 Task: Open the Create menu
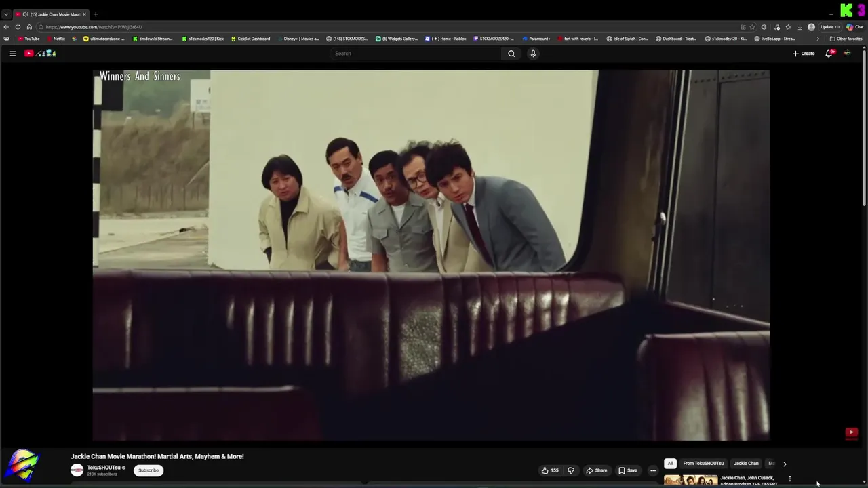804,54
